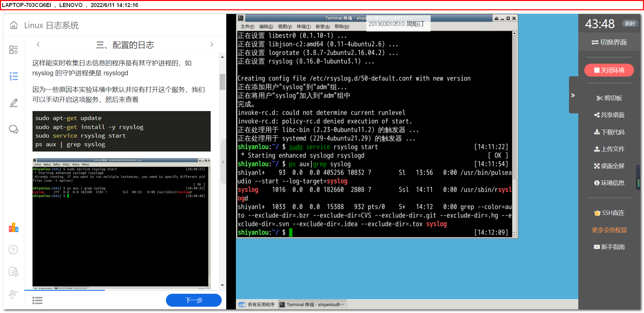Collapse the right side panel with double arrow

pyautogui.click(x=573, y=95)
